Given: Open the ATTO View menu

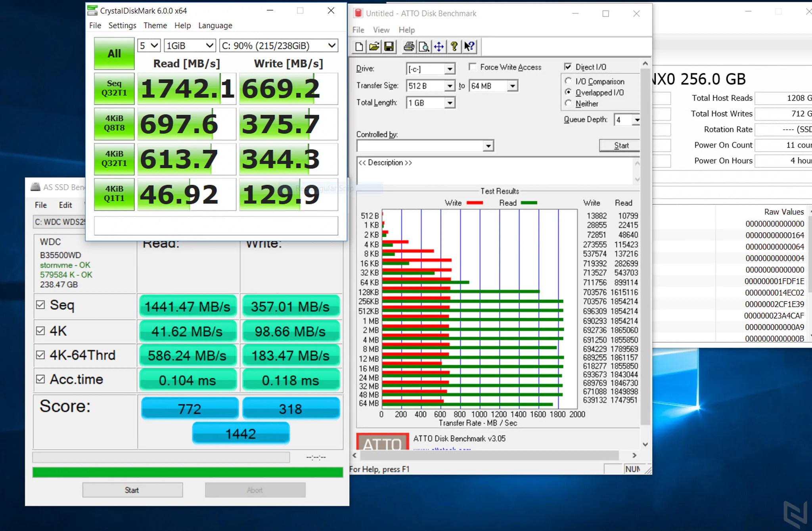Looking at the screenshot, I should pos(381,30).
